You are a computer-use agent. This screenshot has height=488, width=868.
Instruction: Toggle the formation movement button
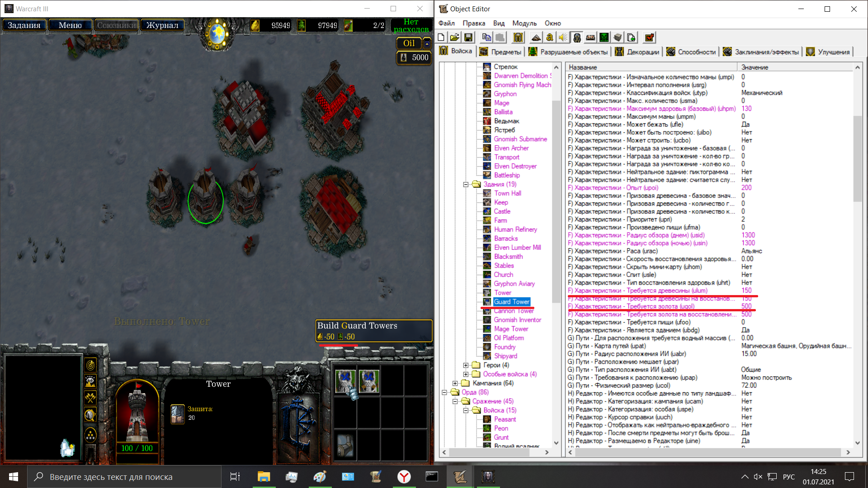click(x=91, y=435)
